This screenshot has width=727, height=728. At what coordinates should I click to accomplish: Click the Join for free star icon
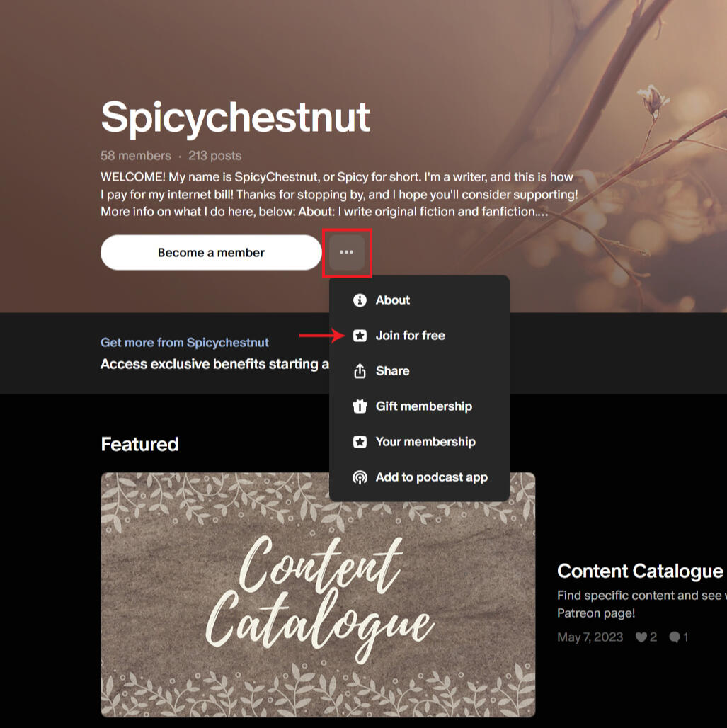tap(360, 336)
